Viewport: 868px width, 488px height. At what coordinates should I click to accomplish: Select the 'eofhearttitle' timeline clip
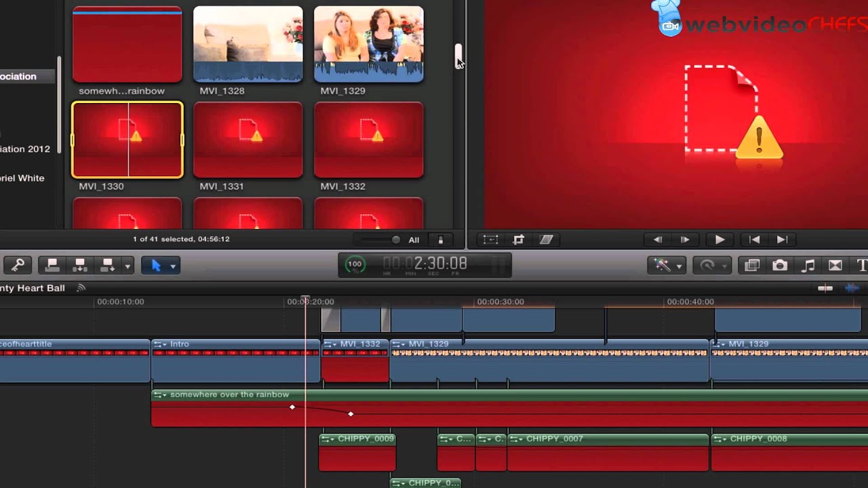pyautogui.click(x=75, y=361)
